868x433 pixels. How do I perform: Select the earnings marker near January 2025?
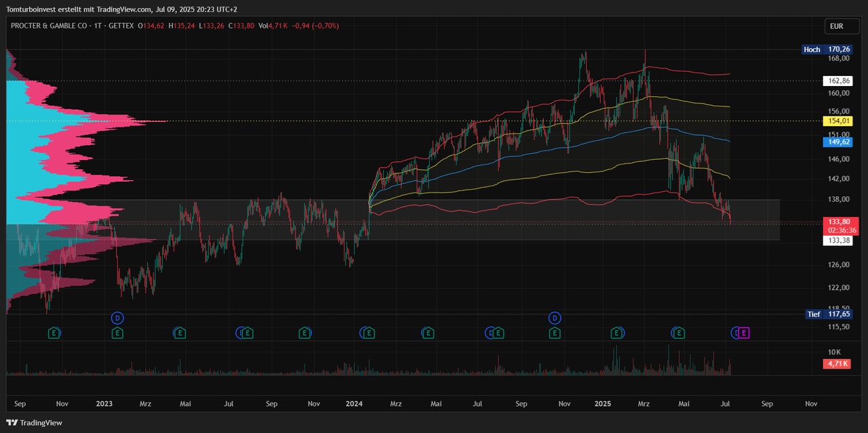tap(616, 333)
